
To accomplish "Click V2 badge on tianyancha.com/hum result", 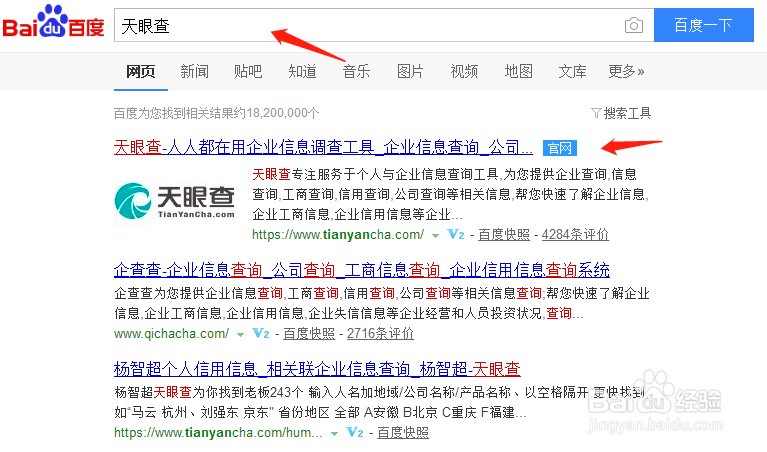I will tap(355, 432).
